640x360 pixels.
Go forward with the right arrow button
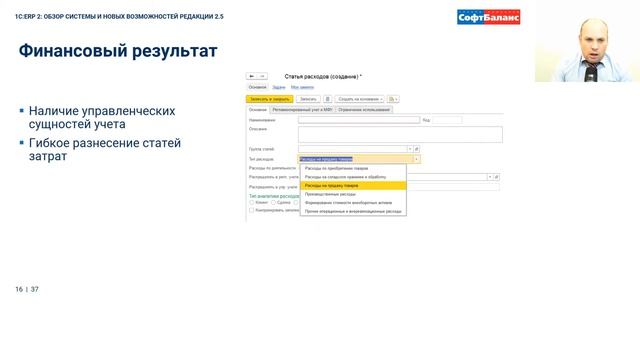pos(262,76)
